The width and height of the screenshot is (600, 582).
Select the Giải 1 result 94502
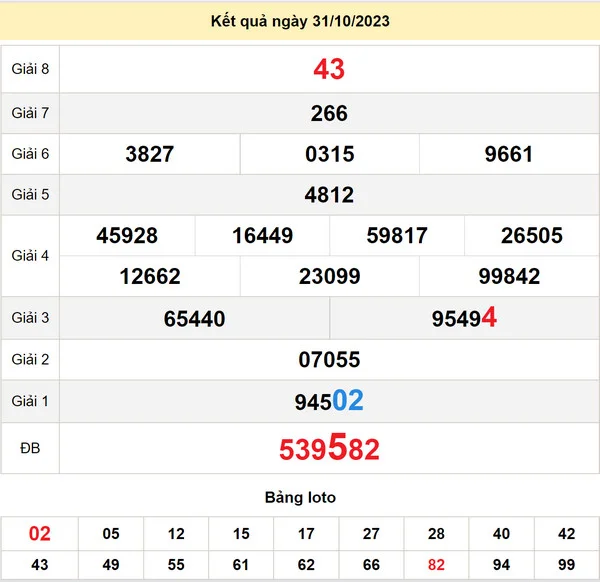pyautogui.click(x=329, y=401)
